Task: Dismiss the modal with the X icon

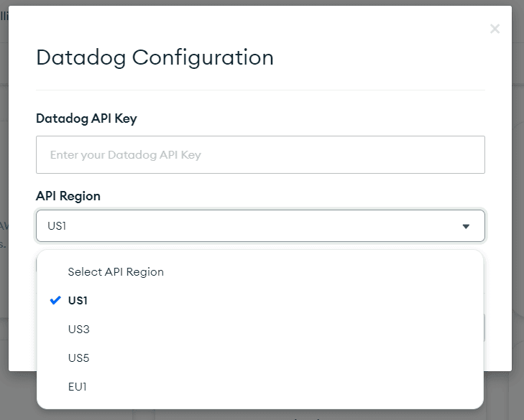Action: pos(495,29)
